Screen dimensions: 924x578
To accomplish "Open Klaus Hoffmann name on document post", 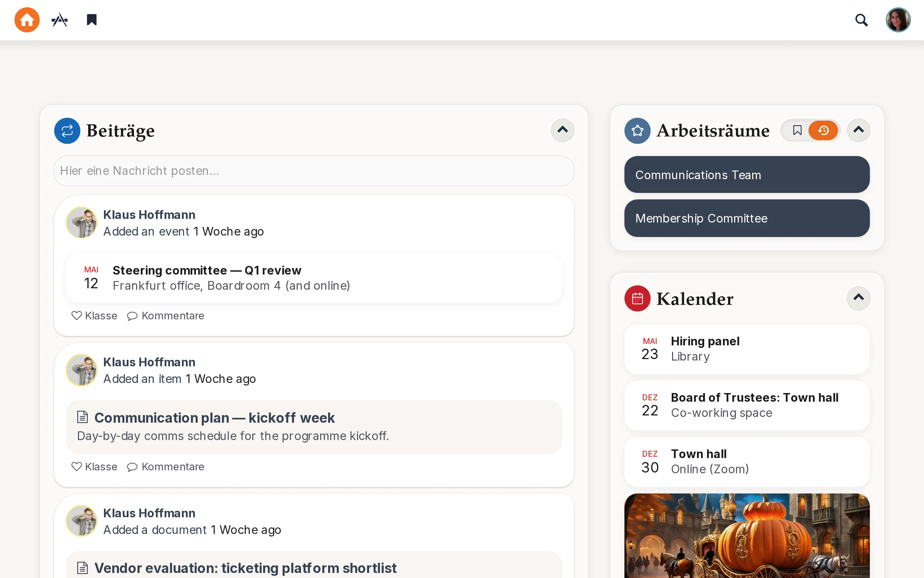I will click(149, 513).
